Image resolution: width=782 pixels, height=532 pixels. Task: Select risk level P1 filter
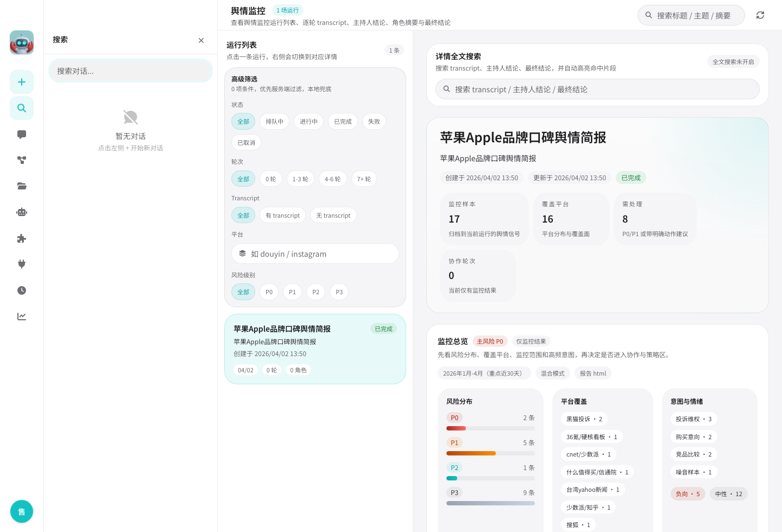pos(292,292)
